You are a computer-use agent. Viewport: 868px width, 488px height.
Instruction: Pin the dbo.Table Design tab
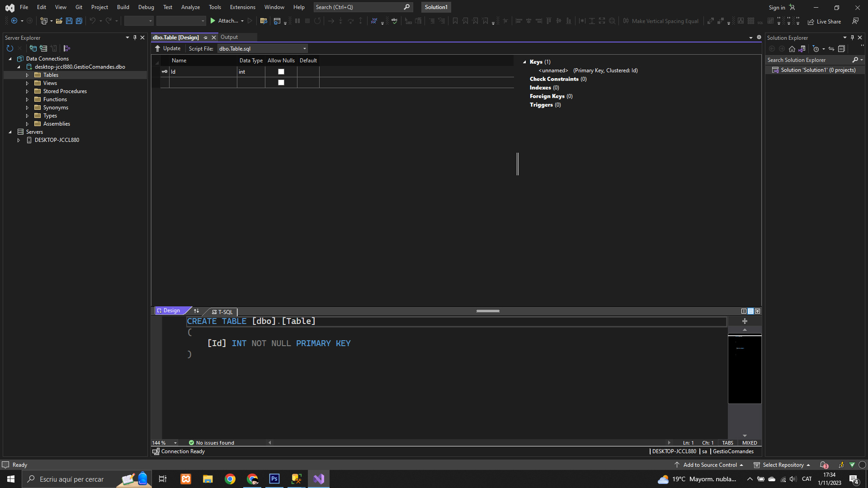tap(206, 38)
